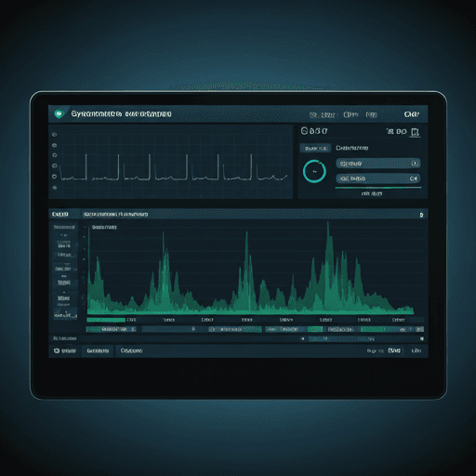The height and width of the screenshot is (476, 476).
Task: Select the highlighted tab above the circular gauge
Action: [x=315, y=149]
